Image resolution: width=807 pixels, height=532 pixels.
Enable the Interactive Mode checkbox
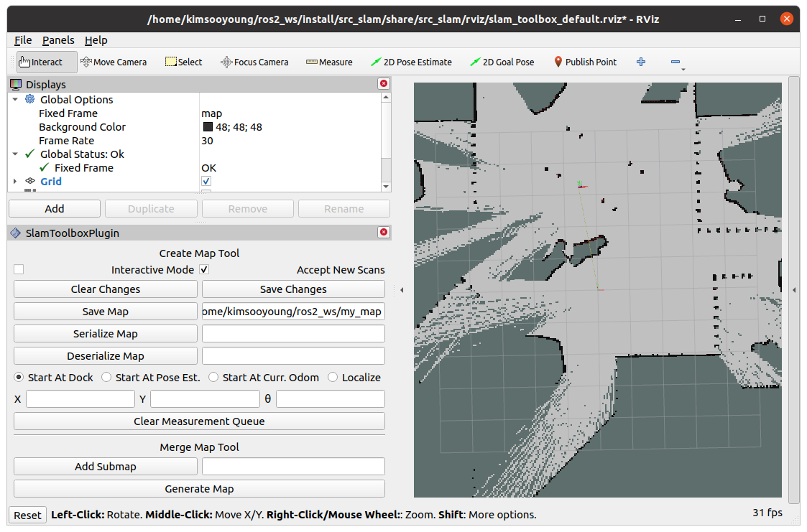[19, 269]
